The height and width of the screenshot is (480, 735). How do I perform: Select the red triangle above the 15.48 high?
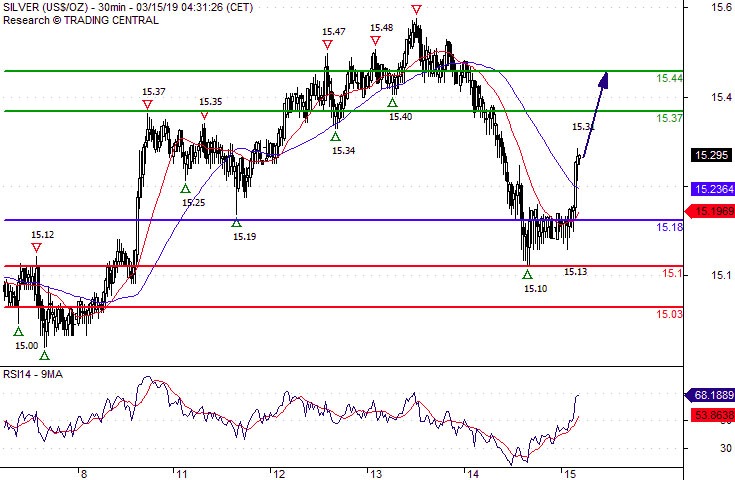point(375,41)
